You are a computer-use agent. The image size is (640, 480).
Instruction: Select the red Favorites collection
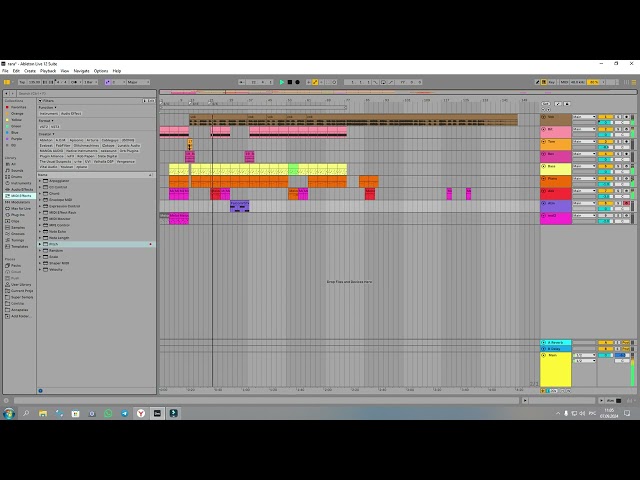17,107
